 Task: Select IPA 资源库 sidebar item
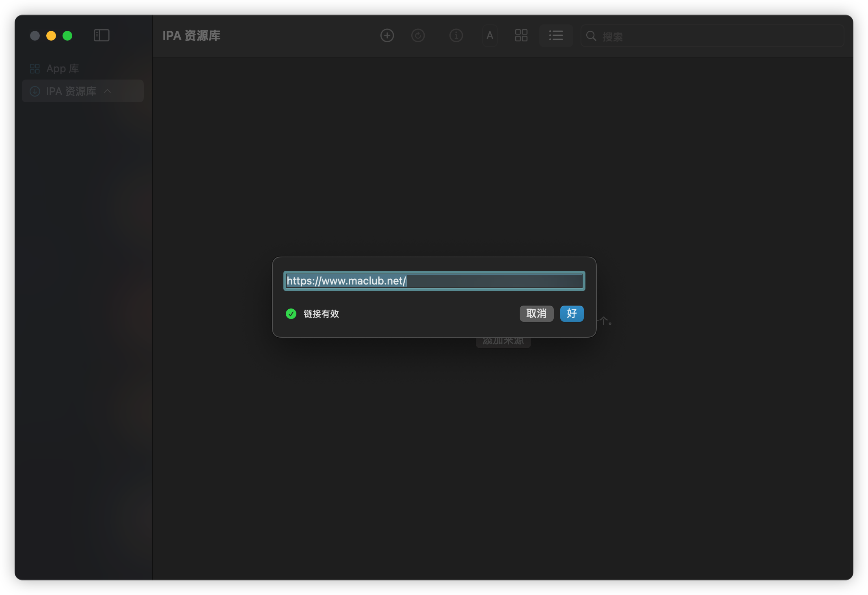(71, 91)
